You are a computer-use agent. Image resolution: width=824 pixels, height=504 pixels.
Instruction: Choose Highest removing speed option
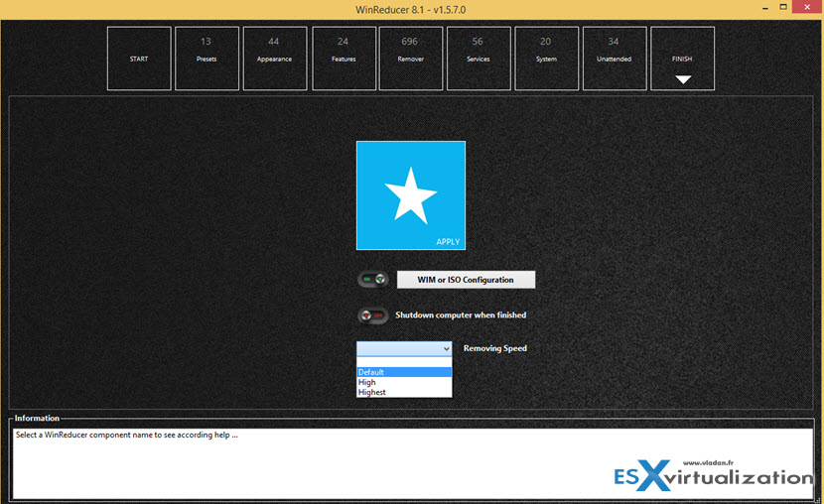coord(404,392)
